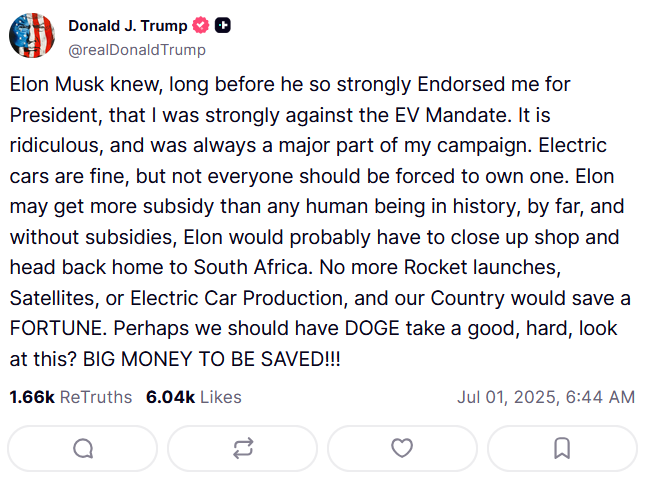Click "BIG MONEY TO BE SAVED!!!" text
Image resolution: width=647 pixels, height=477 pixels.
(212, 359)
